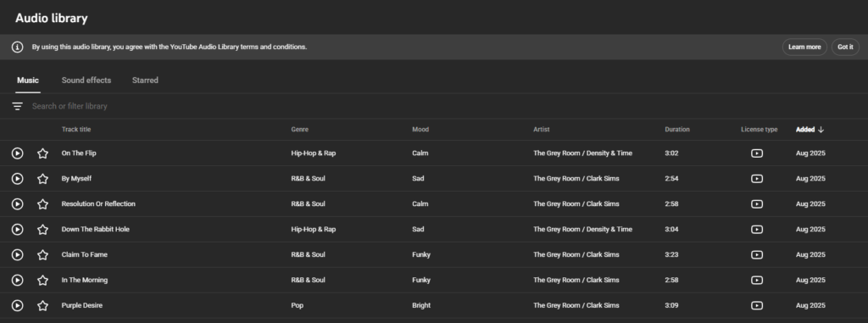Switch to the Music tab
868x323 pixels.
click(28, 81)
